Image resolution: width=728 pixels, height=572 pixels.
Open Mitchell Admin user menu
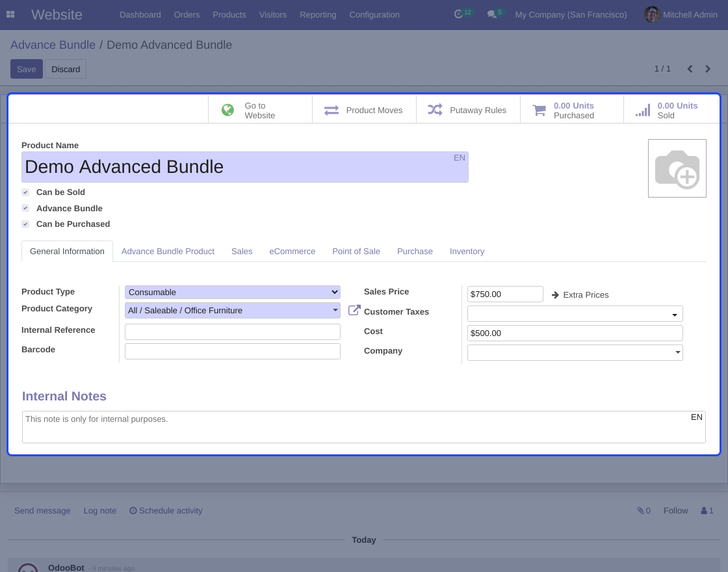tap(681, 15)
